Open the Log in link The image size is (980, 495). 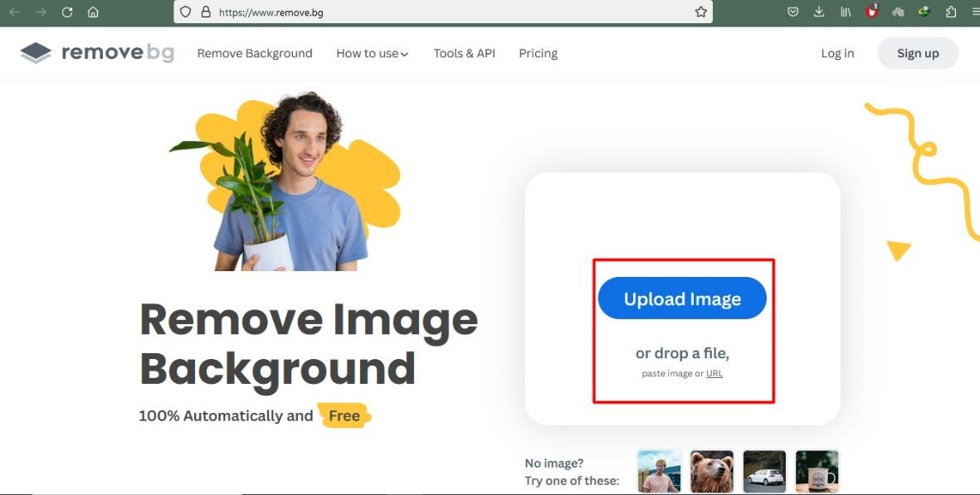click(837, 54)
